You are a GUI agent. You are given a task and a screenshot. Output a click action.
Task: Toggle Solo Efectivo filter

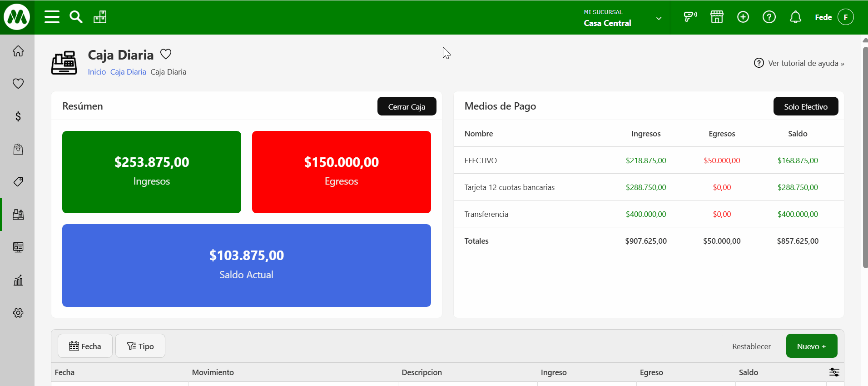pos(805,106)
